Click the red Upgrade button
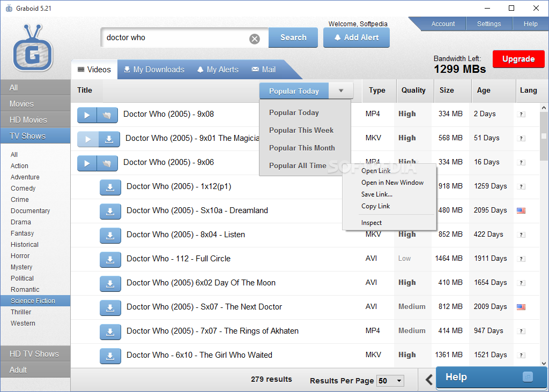The height and width of the screenshot is (392, 549). (x=518, y=59)
